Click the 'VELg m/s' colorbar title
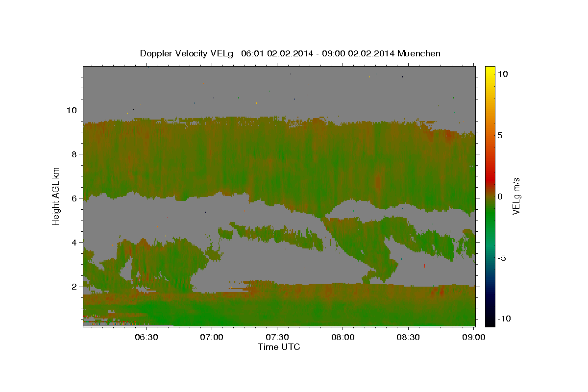 pyautogui.click(x=516, y=196)
